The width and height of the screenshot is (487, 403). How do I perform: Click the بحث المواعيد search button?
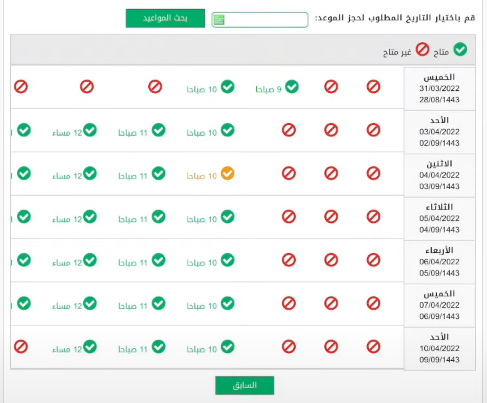tap(165, 18)
